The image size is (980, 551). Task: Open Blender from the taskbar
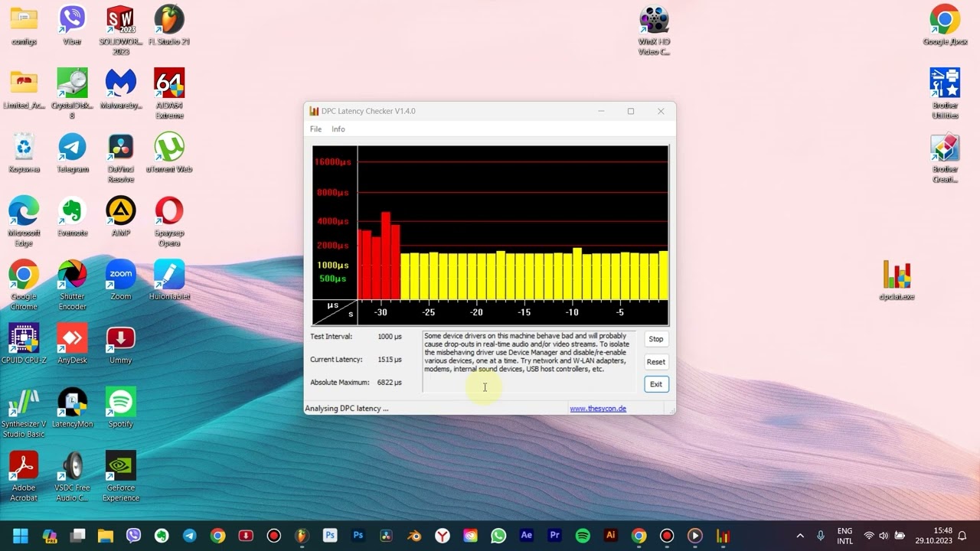[x=414, y=536]
